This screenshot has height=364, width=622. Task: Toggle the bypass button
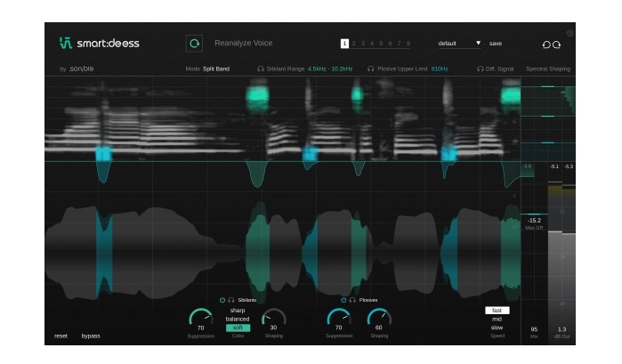pos(91,336)
